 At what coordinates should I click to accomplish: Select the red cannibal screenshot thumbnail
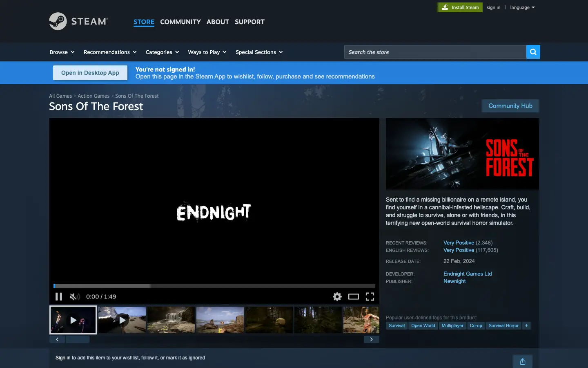361,320
